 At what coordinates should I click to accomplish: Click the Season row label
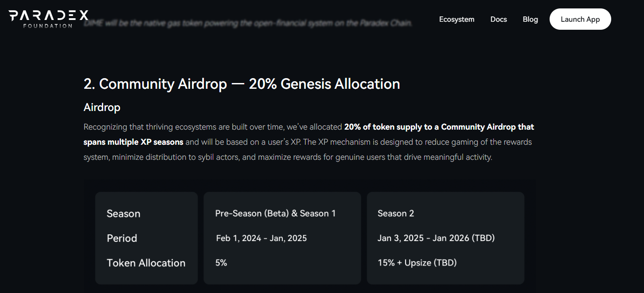[123, 214]
